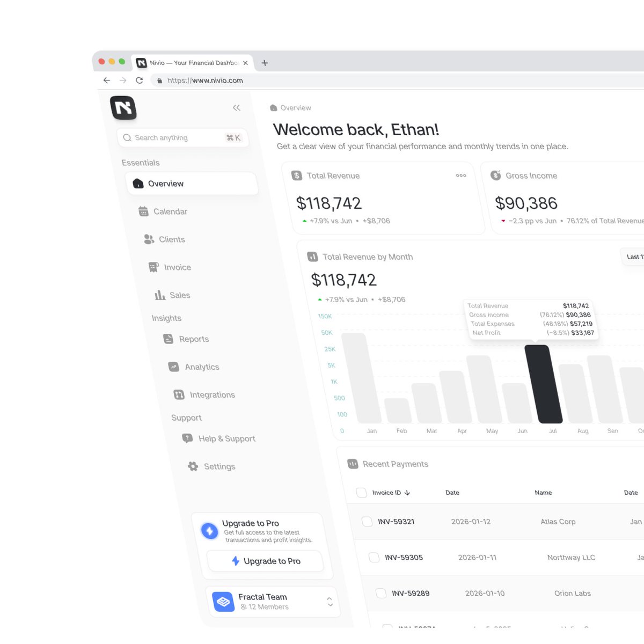This screenshot has height=644, width=644.
Task: Click the Invoice receipt icon
Action: 154,267
